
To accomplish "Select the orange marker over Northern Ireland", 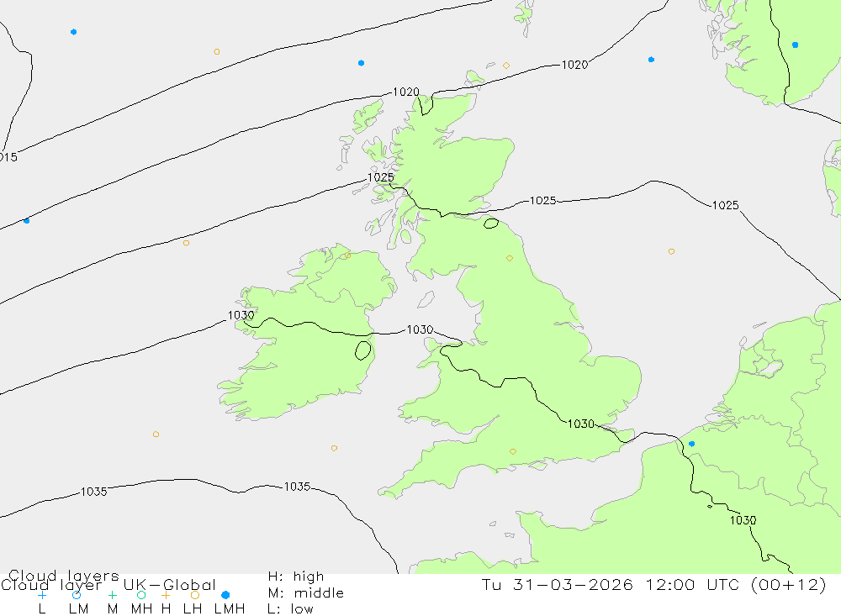I will pos(347,255).
